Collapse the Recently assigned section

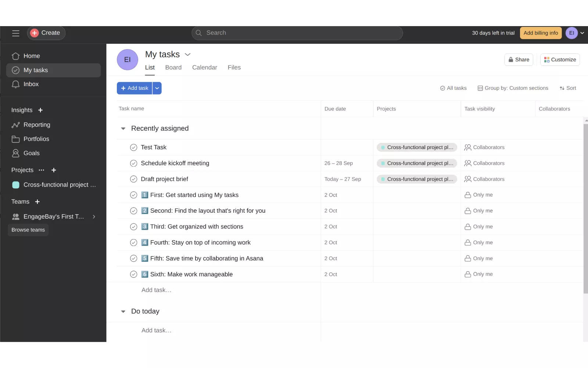tap(123, 128)
